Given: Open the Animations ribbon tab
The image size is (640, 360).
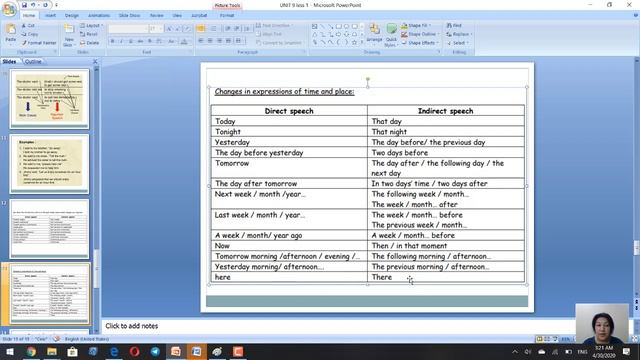Looking at the screenshot, I should pos(99,16).
